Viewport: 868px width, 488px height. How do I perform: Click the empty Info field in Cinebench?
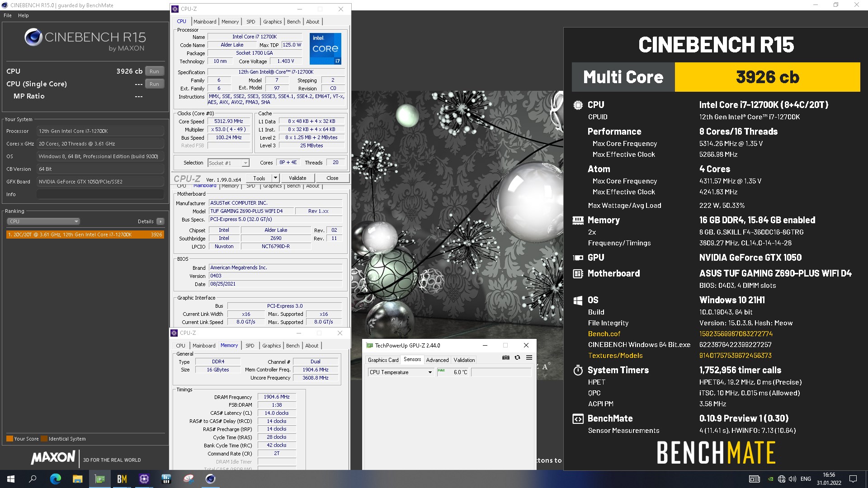(100, 194)
